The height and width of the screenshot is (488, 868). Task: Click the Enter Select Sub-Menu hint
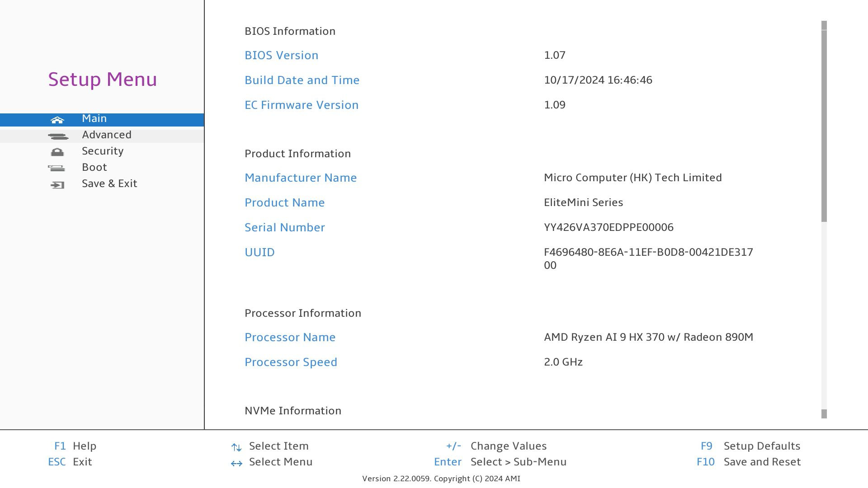500,462
